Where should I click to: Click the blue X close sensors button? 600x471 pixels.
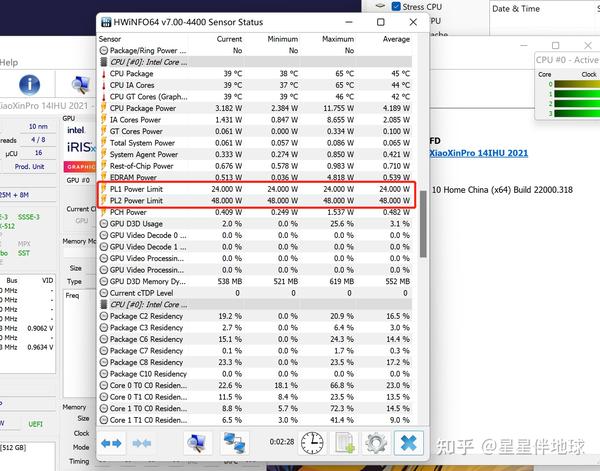coord(408,443)
